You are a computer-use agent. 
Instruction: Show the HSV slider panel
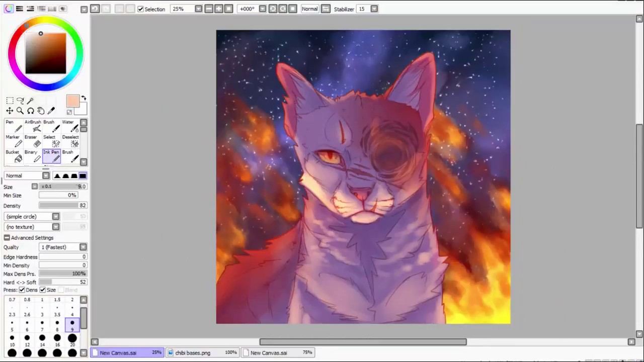(30, 9)
